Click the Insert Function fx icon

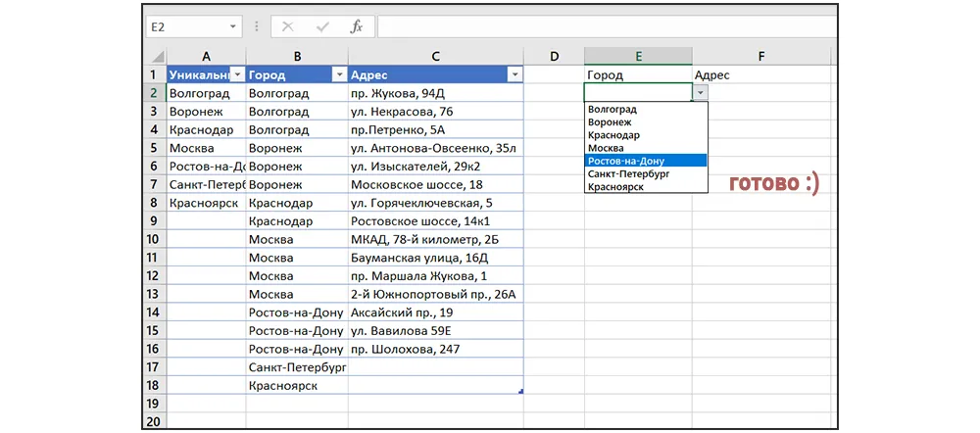(357, 26)
